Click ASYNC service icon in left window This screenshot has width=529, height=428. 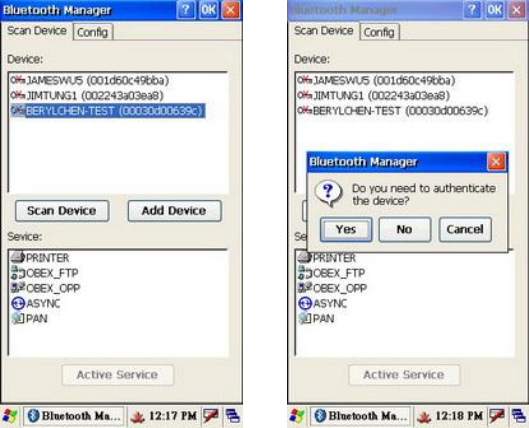18,303
